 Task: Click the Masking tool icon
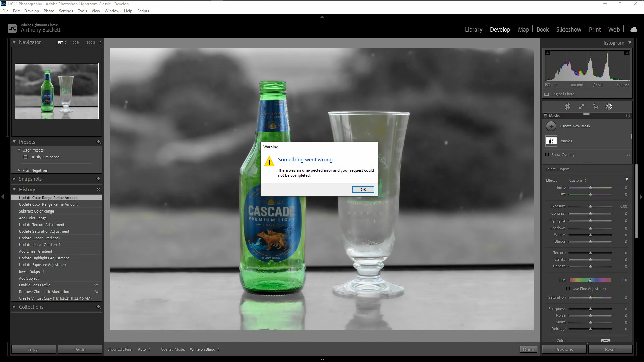(x=609, y=107)
